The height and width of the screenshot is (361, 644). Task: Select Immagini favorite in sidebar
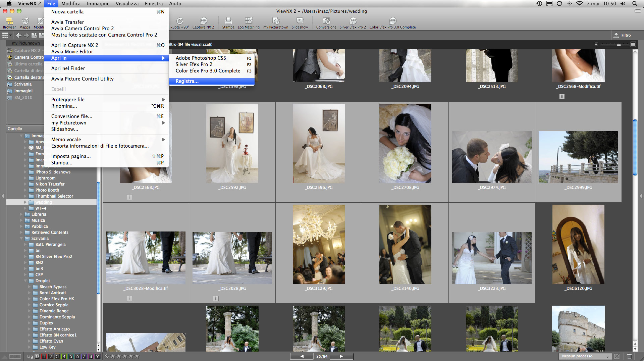tap(23, 91)
